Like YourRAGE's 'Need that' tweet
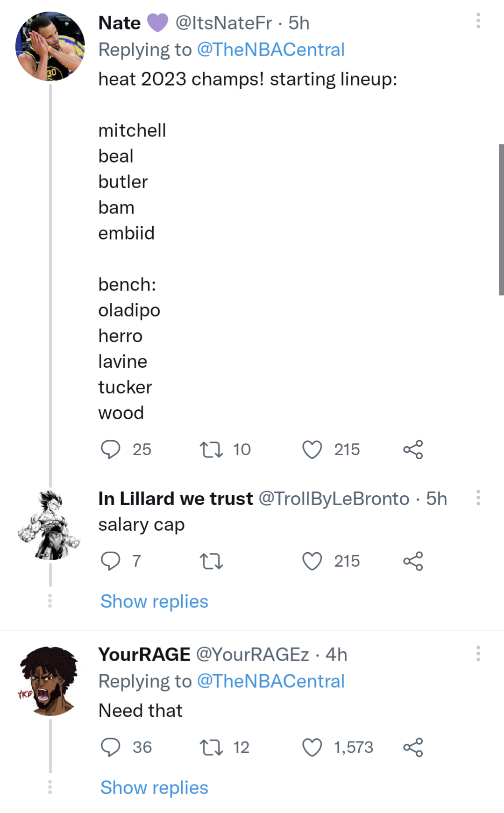The height and width of the screenshot is (813, 504). point(312,747)
